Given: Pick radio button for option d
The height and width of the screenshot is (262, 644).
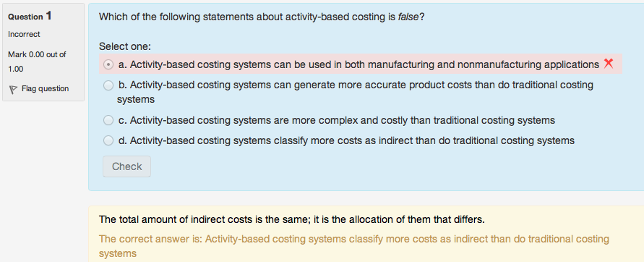Looking at the screenshot, I should click(108, 140).
